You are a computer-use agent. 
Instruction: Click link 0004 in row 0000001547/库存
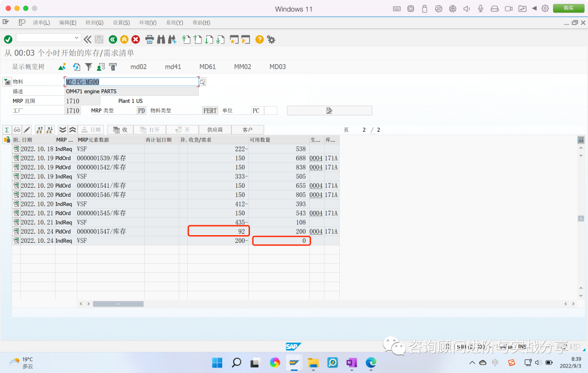(316, 231)
